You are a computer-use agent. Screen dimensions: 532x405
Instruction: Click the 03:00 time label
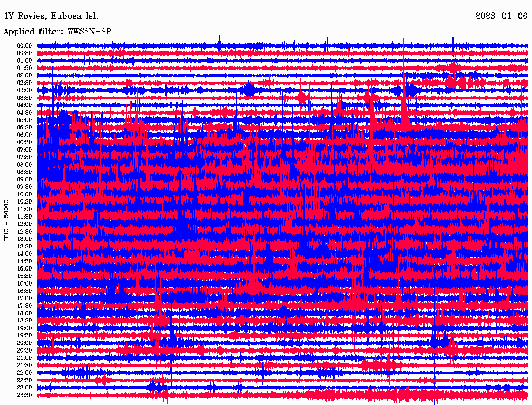(24, 90)
